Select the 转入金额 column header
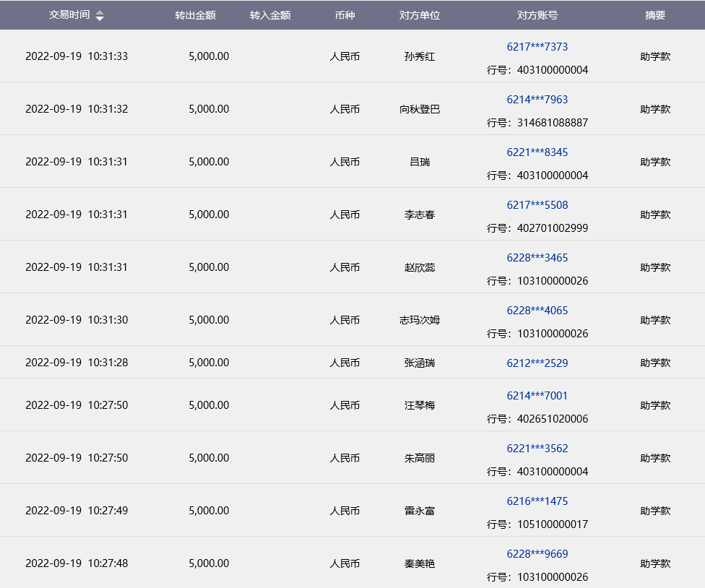The height and width of the screenshot is (588, 705). (270, 15)
